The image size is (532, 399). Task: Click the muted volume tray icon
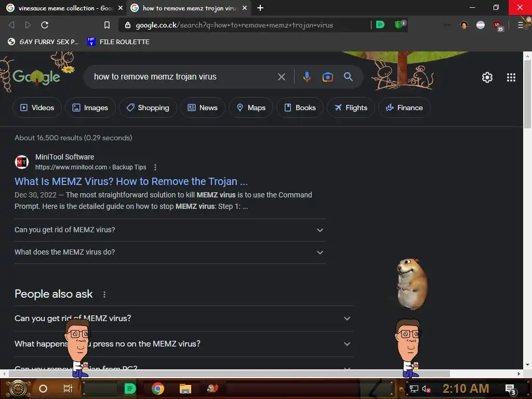point(426,389)
